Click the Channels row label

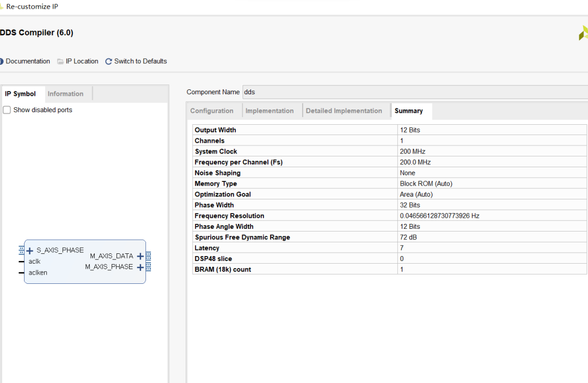coord(210,141)
